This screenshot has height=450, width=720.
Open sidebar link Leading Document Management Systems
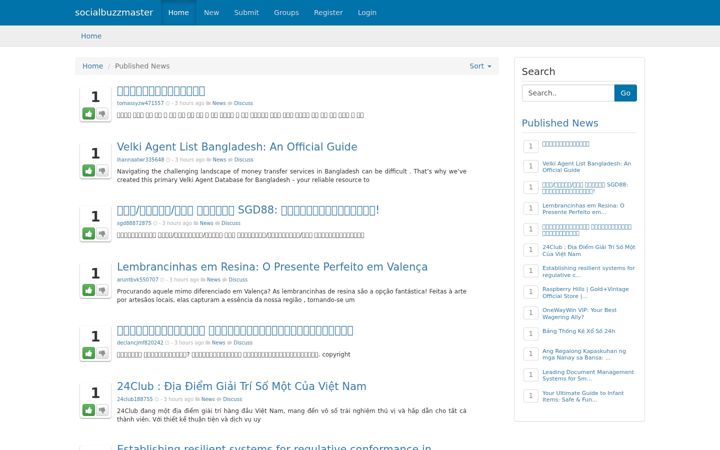[588, 375]
